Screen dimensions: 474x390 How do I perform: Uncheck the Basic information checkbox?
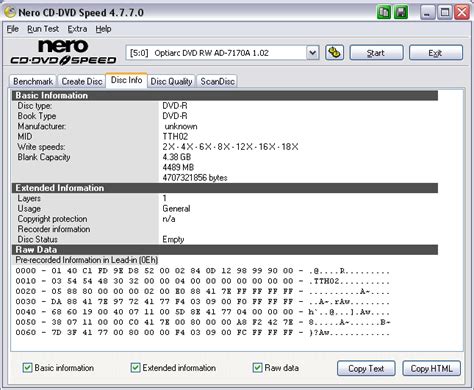[27, 368]
